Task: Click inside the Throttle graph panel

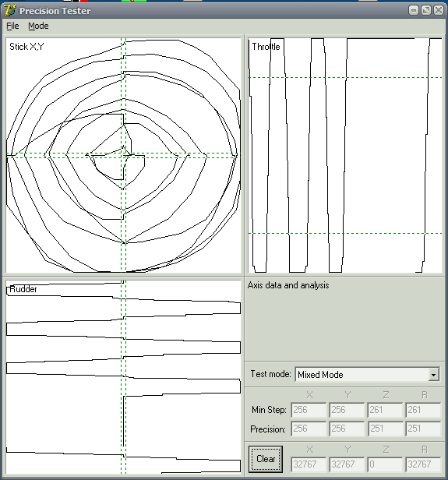Action: pyautogui.click(x=345, y=155)
